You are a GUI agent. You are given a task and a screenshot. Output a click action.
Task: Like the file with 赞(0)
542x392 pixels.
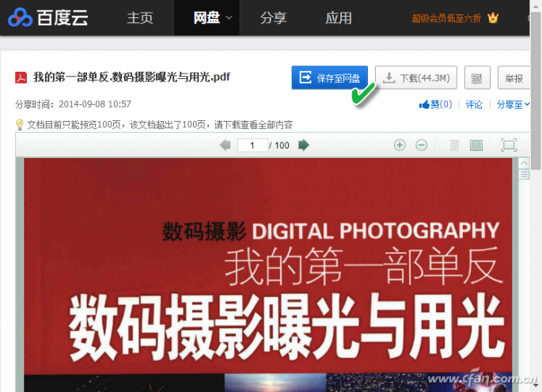[435, 104]
